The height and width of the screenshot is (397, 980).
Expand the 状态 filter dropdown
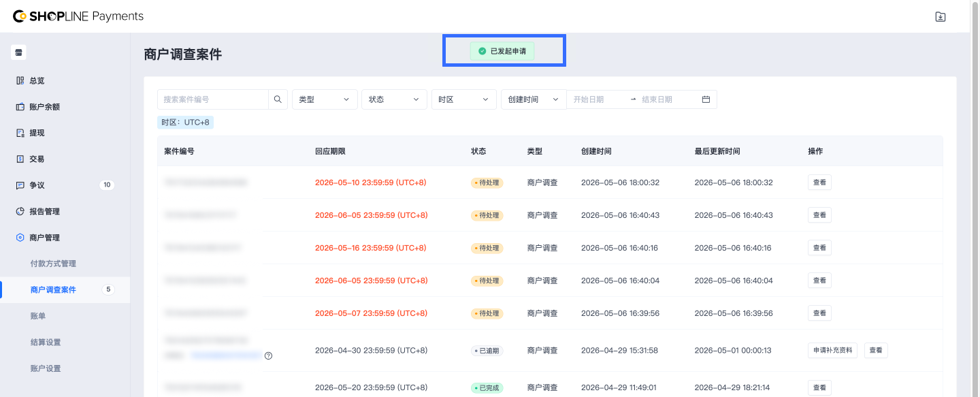pyautogui.click(x=394, y=99)
